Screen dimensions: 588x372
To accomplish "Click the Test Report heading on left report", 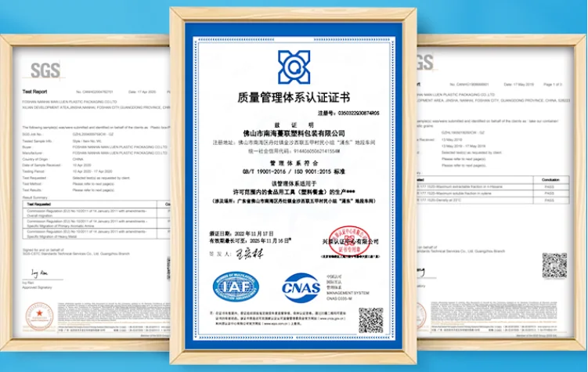I will pos(35,92).
